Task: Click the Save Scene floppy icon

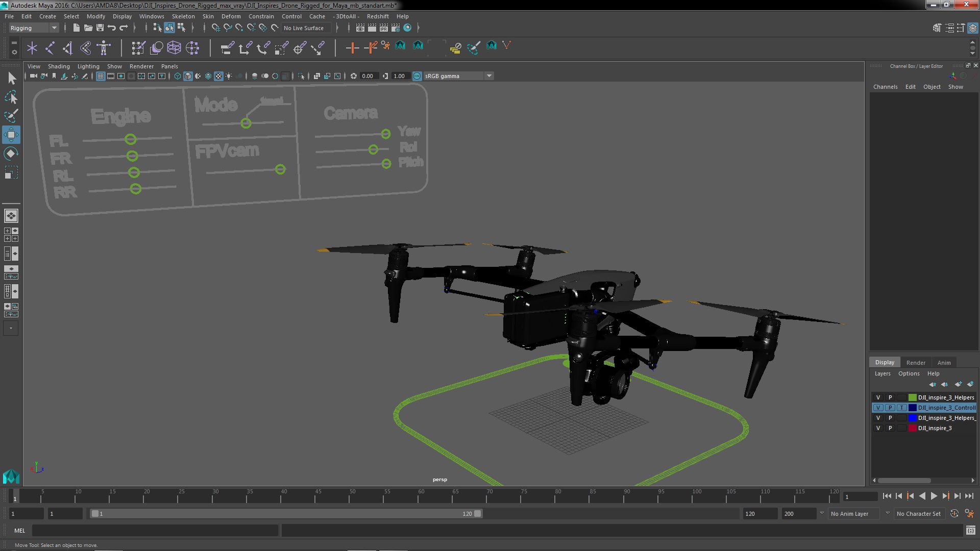Action: (x=100, y=28)
